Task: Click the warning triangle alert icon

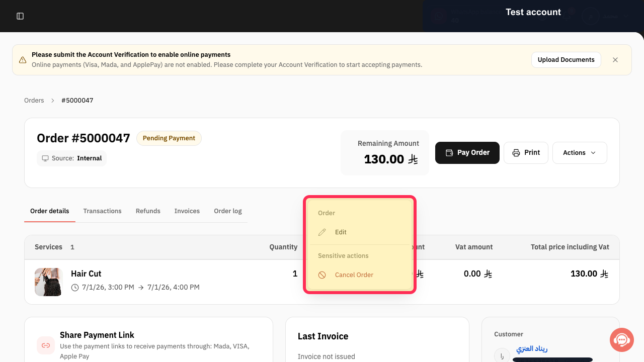Action: [x=23, y=60]
